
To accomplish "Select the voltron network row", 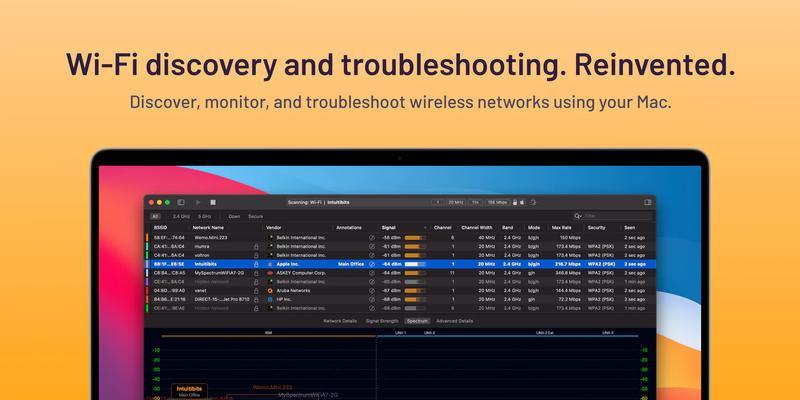I will [400, 255].
